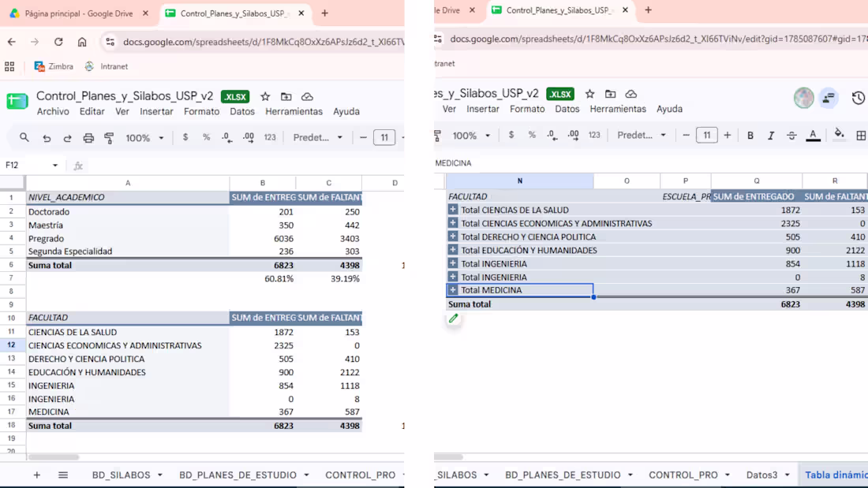
Task: Open Tabla dinámica sheet tab
Action: tap(836, 475)
